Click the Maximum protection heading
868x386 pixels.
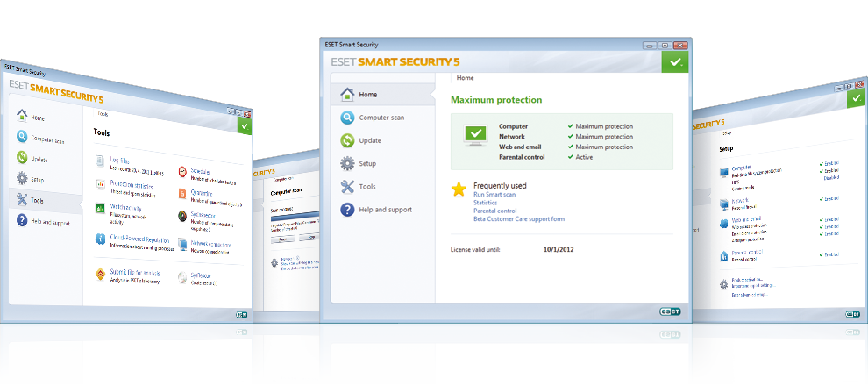pos(496,100)
